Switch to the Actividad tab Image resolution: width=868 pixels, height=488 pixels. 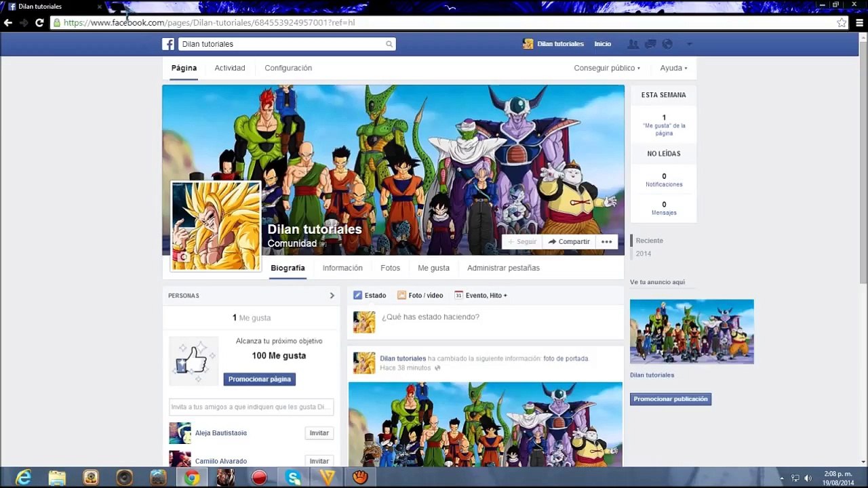pyautogui.click(x=230, y=68)
